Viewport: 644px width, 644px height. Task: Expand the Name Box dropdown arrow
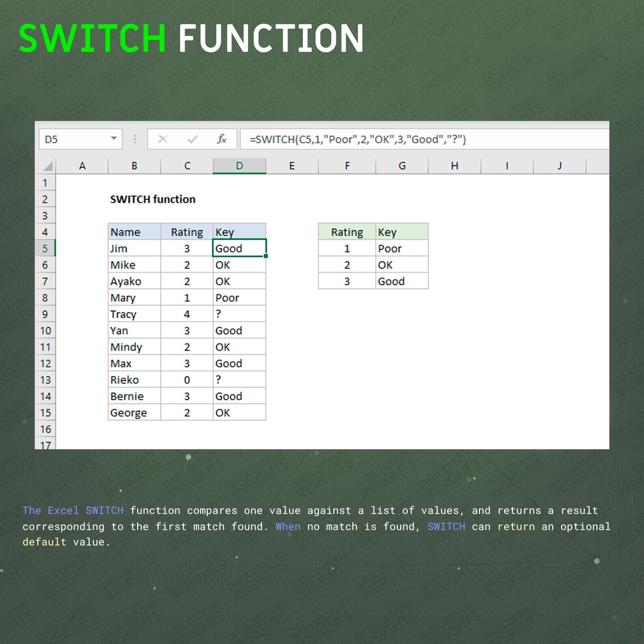114,138
